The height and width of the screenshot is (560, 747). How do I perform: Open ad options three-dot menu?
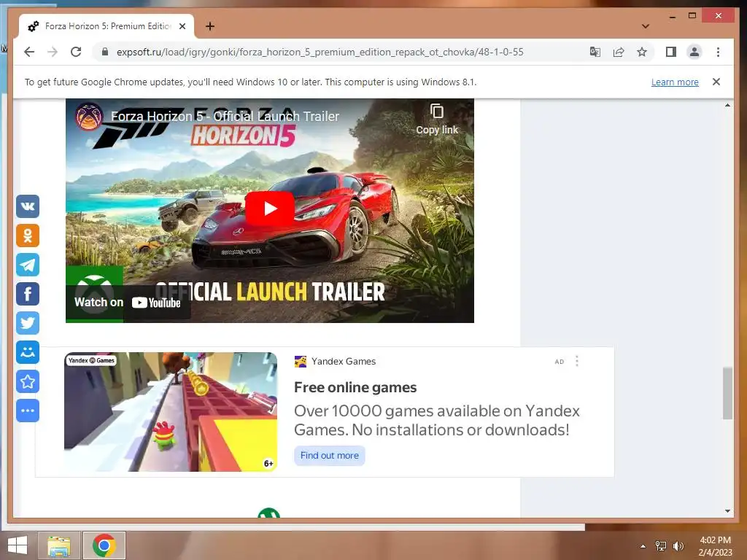pos(577,361)
